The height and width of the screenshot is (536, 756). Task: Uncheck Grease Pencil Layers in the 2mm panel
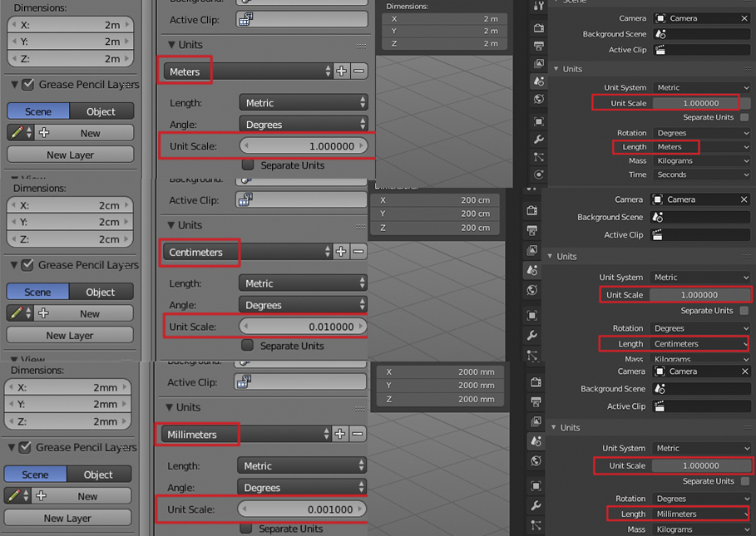point(25,447)
